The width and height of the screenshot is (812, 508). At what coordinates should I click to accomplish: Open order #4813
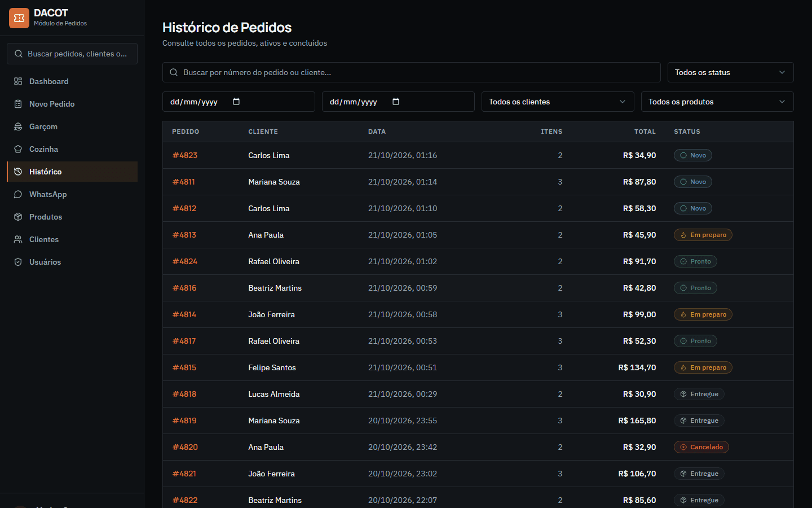184,235
